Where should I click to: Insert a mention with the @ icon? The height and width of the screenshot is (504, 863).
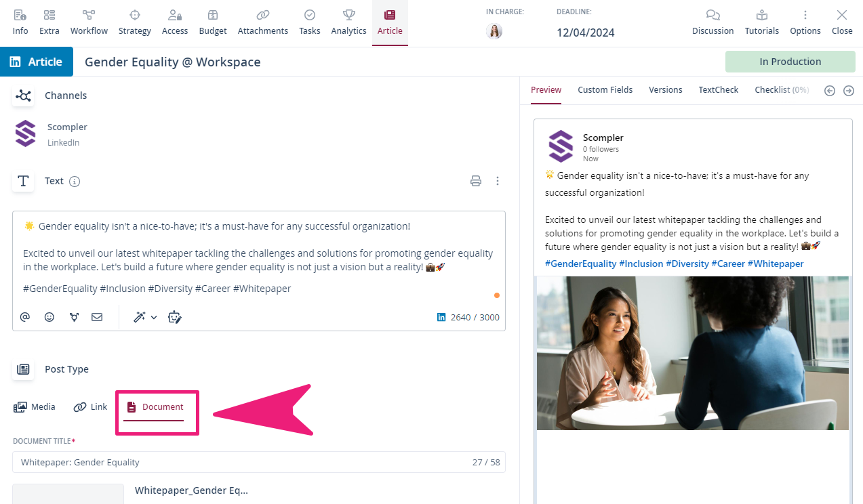[25, 316]
